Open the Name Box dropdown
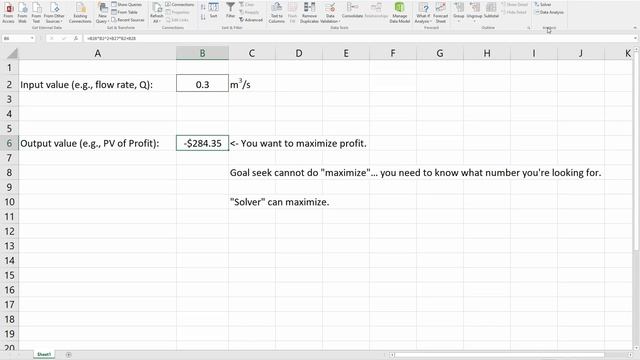This screenshot has height=360, width=640. coord(32,38)
